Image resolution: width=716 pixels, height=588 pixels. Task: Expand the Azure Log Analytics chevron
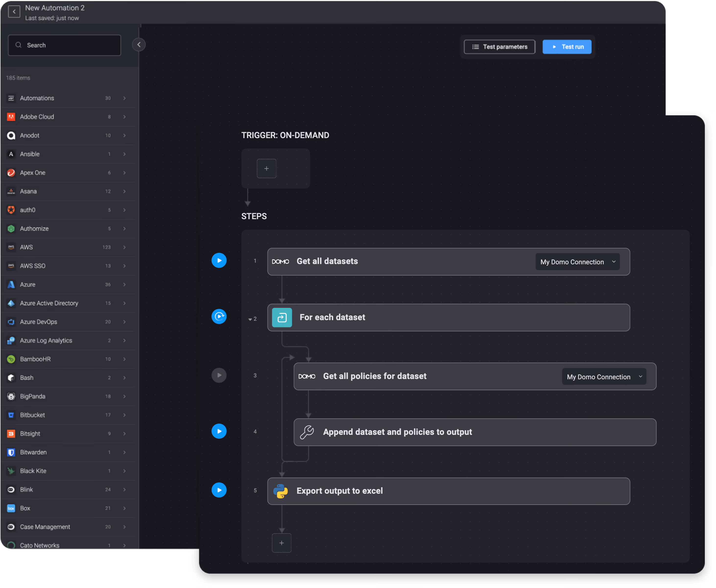[125, 340]
